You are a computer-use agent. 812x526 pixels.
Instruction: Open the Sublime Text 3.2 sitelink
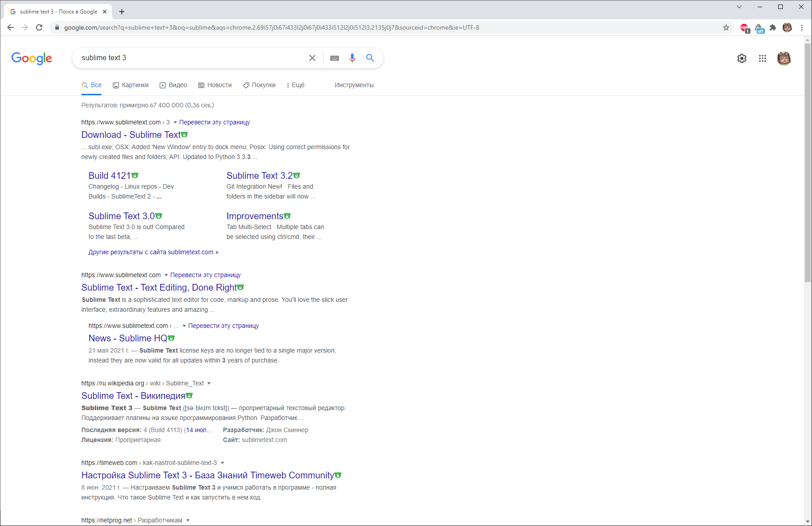click(x=260, y=176)
